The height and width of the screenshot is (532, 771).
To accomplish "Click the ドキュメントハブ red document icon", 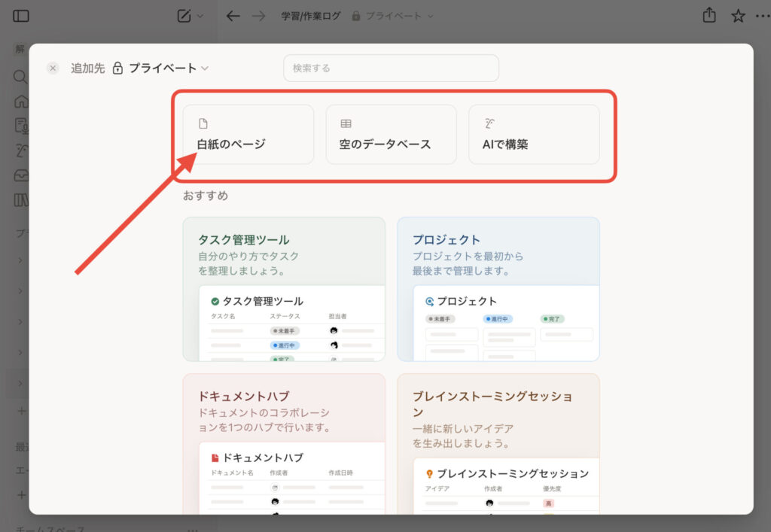I will (215, 458).
